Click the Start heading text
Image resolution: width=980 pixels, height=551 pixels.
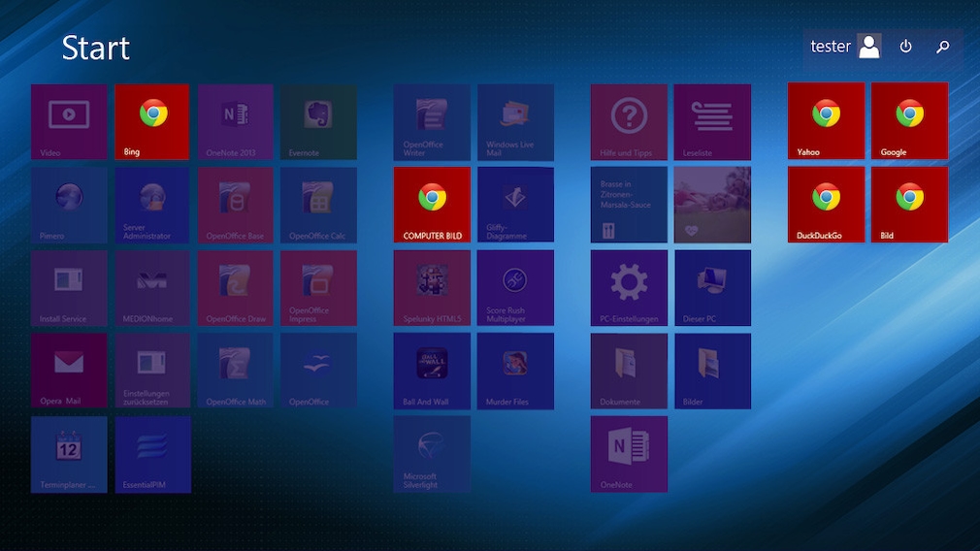pos(96,49)
